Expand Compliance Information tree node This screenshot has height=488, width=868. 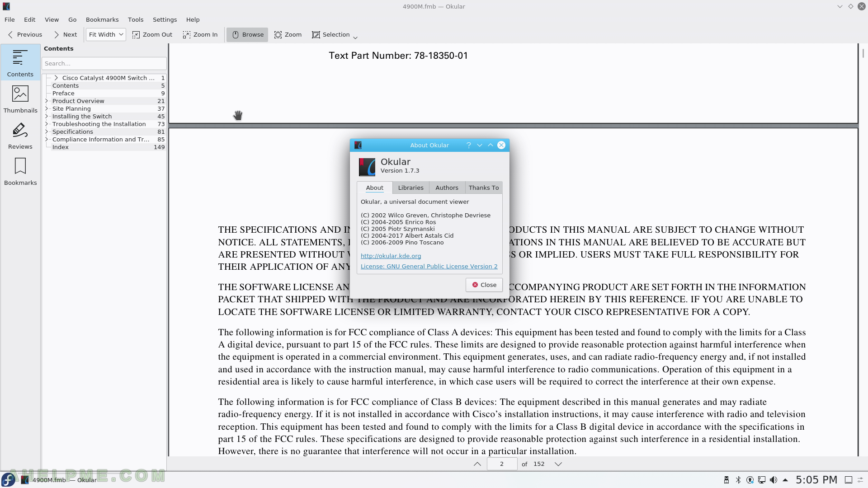pos(47,139)
